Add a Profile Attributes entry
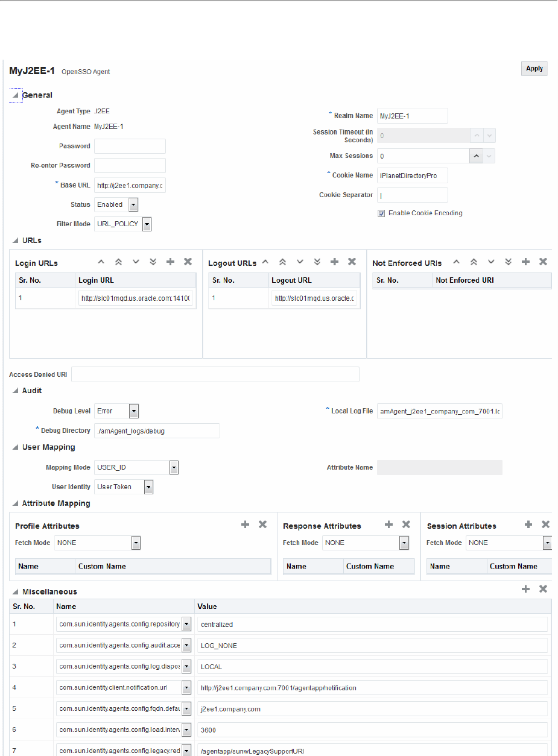Viewport: 558px width, 756px height. [245, 524]
